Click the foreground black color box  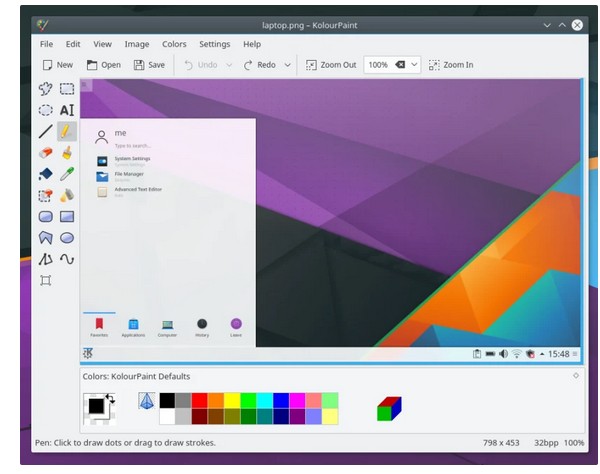tap(96, 406)
